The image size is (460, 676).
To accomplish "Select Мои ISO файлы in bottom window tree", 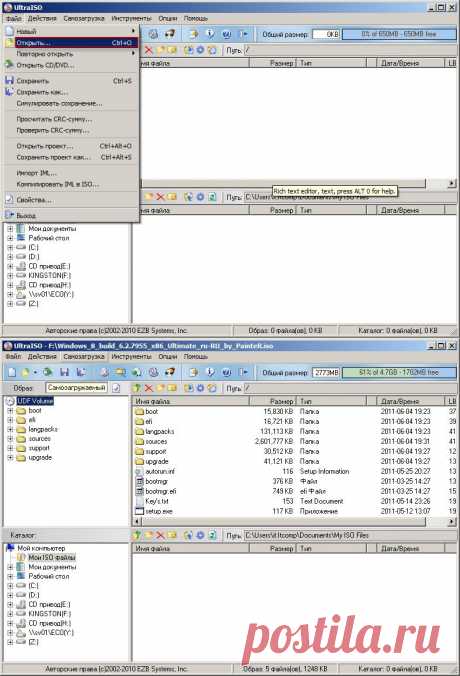I will 52,557.
